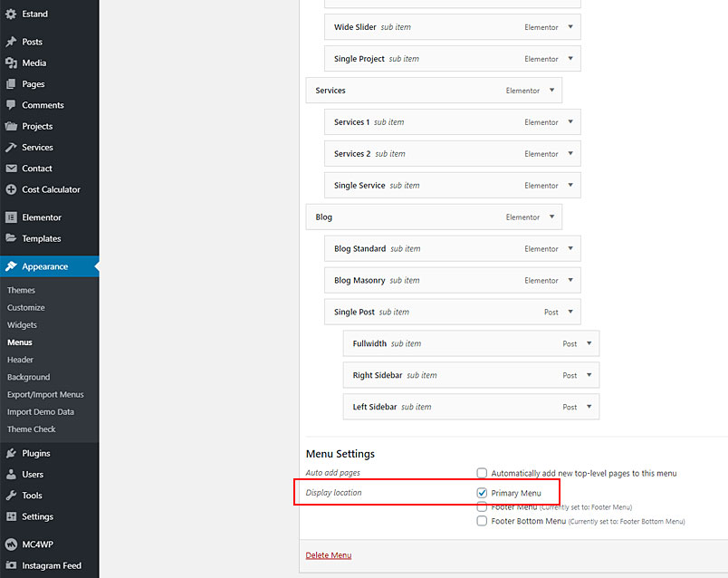Open Cost Calculator plus icon
Viewport: 728px width, 578px height.
[x=11, y=189]
